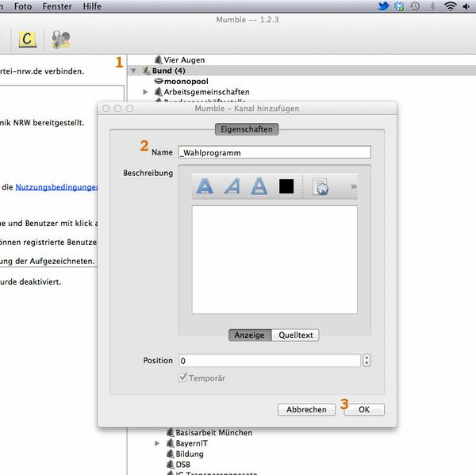
Task: Select the Anzeige view tab
Action: coord(250,335)
